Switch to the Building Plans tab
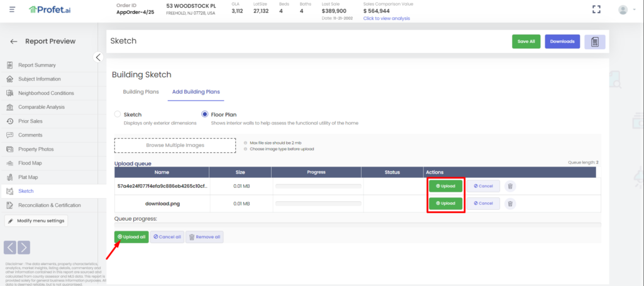 (x=140, y=92)
